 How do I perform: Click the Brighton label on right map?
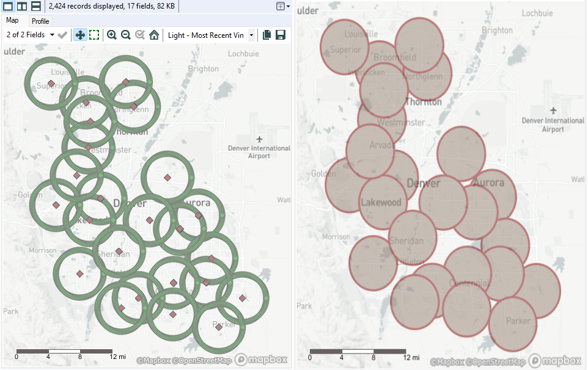[497, 31]
